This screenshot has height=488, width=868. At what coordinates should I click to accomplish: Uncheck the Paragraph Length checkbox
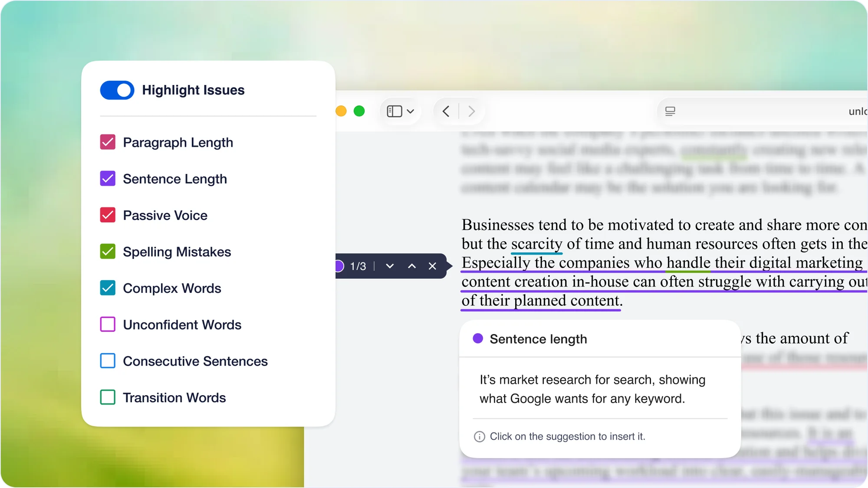[108, 142]
